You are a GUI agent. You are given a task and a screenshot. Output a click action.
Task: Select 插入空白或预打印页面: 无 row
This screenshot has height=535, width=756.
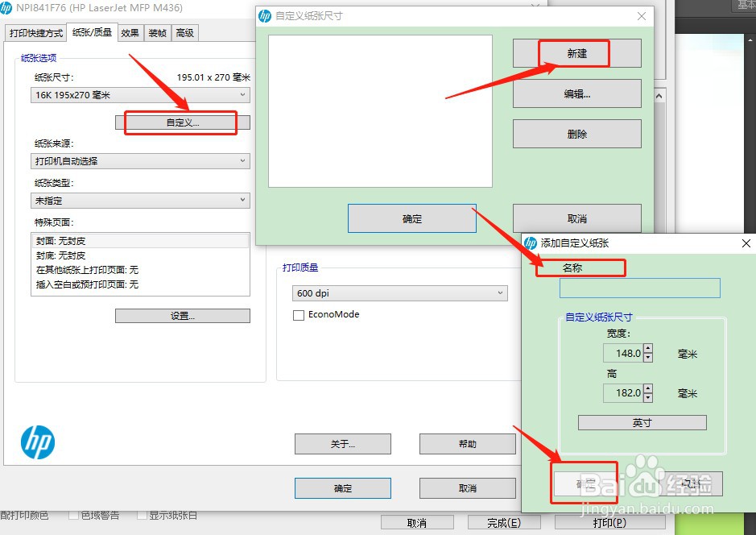tap(140, 284)
